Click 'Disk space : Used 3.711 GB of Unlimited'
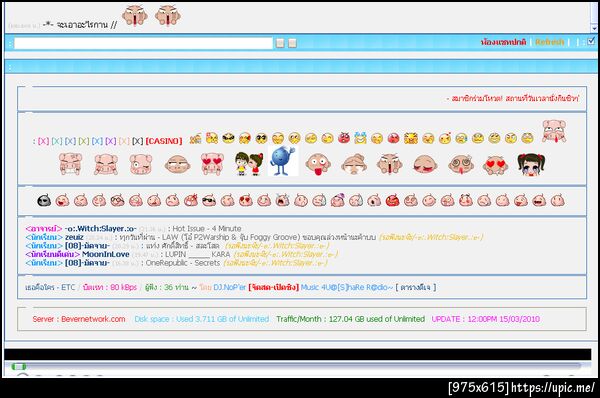 point(202,319)
